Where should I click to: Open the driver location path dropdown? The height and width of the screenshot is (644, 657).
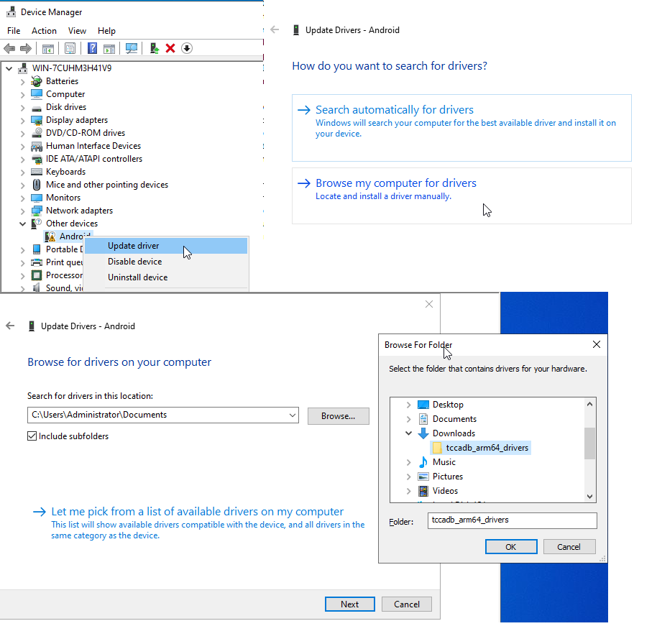tap(293, 415)
